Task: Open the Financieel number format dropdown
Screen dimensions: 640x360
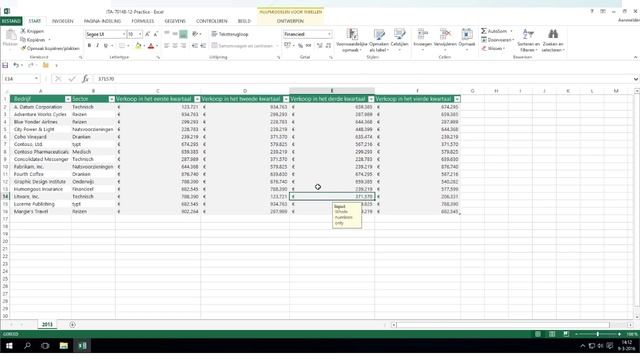Action: 329,34
